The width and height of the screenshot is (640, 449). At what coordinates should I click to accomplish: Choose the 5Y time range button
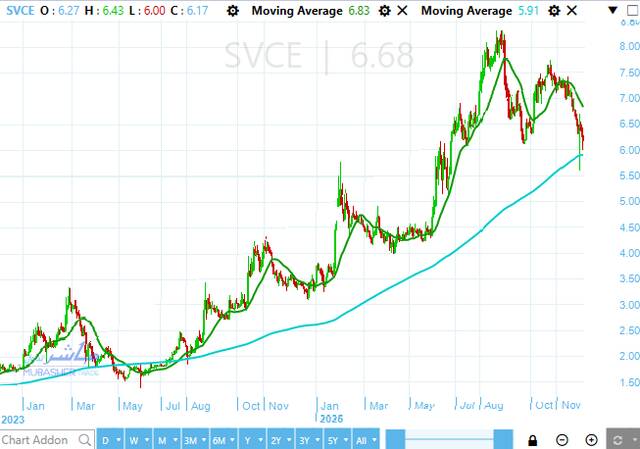click(x=332, y=440)
